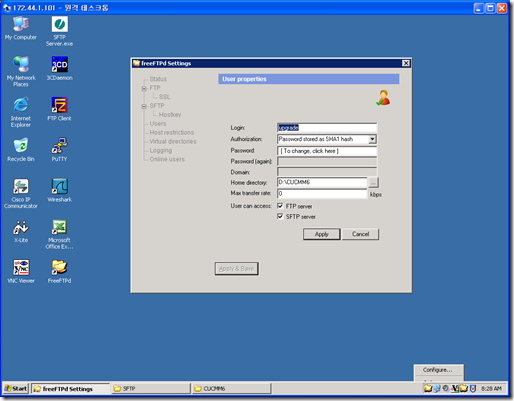
Task: Select Virtual directories in the tree
Action: 173,142
